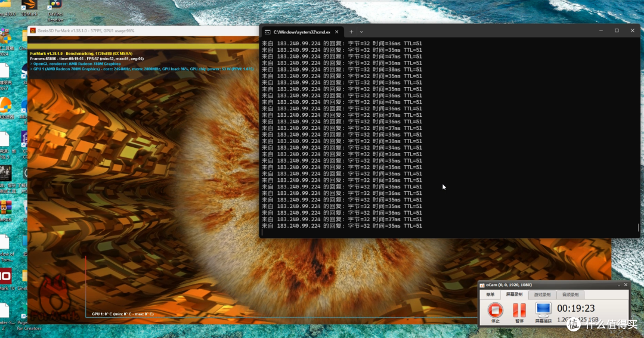Expand the terminal profile dropdown chevron
Screen dimensions: 644x338
361,32
